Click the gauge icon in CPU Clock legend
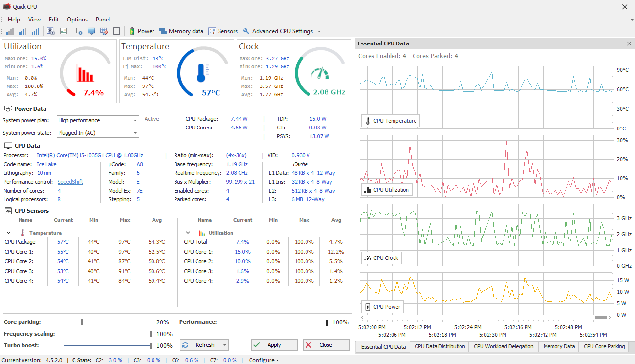Screen dimensions: 635x364 (368, 258)
